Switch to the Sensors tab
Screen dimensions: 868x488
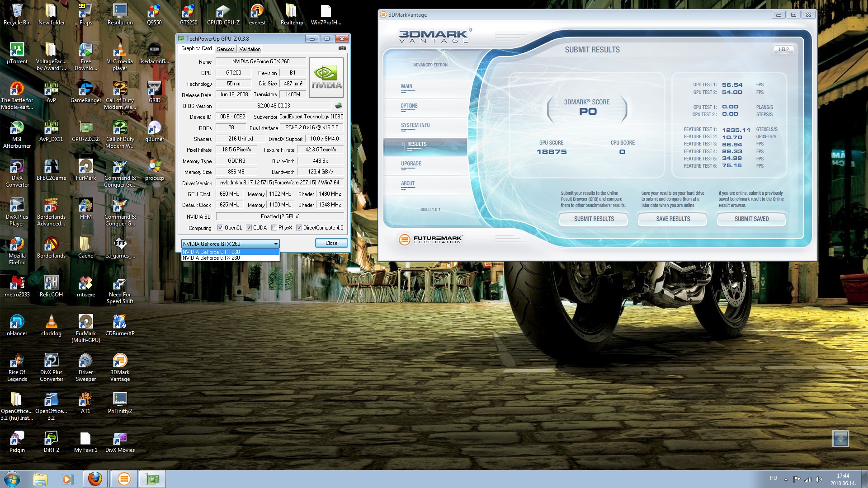tap(225, 49)
